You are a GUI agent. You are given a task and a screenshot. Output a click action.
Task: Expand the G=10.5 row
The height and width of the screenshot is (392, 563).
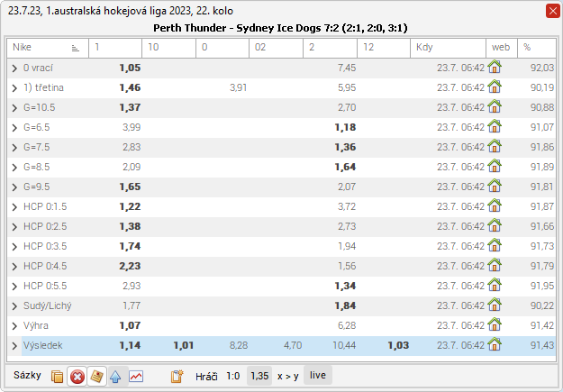[14, 108]
